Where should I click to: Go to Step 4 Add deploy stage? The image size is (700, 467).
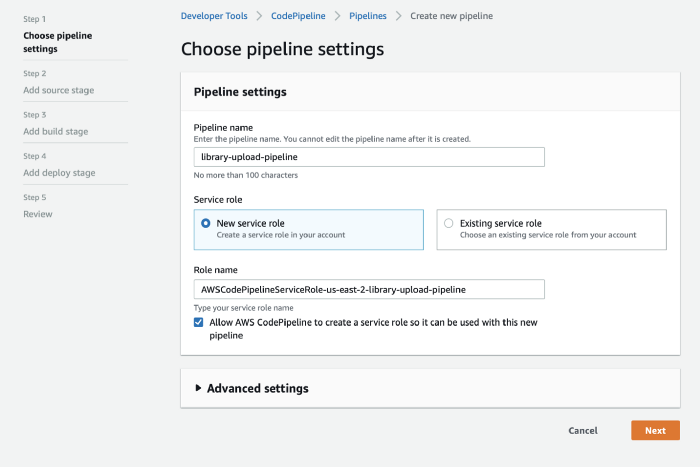click(59, 173)
